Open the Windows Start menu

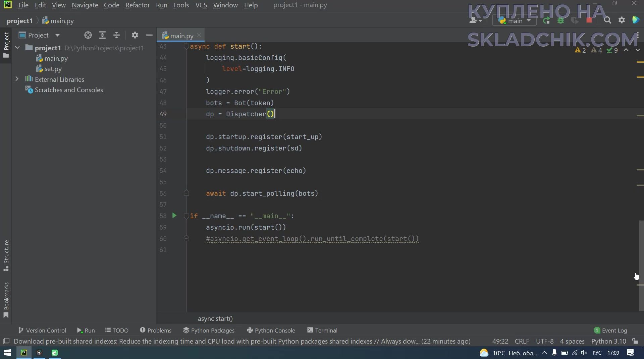(x=7, y=353)
